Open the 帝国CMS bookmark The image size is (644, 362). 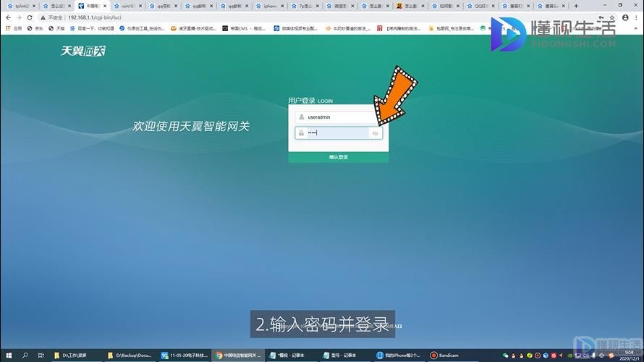pos(244,28)
